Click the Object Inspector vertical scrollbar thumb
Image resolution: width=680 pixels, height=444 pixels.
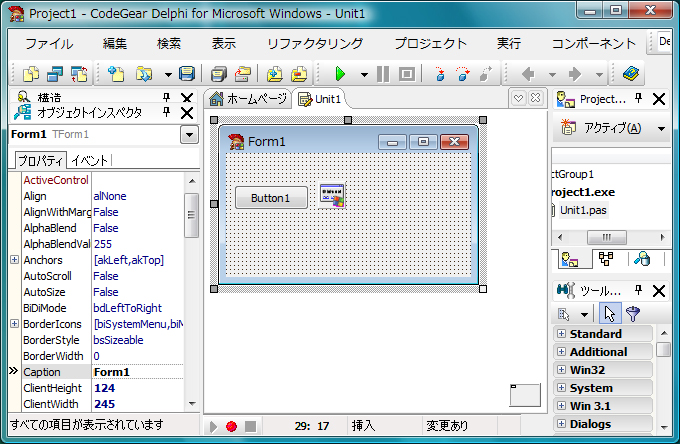pos(191,215)
